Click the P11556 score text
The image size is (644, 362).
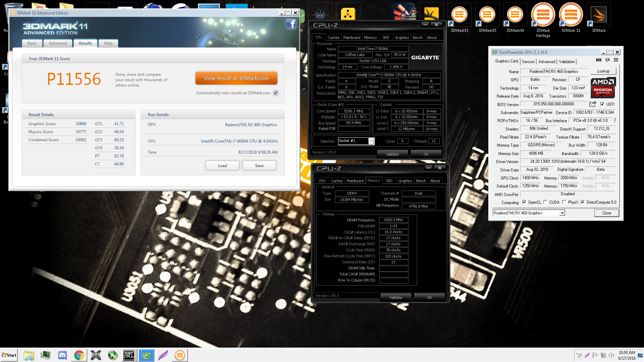pos(74,79)
